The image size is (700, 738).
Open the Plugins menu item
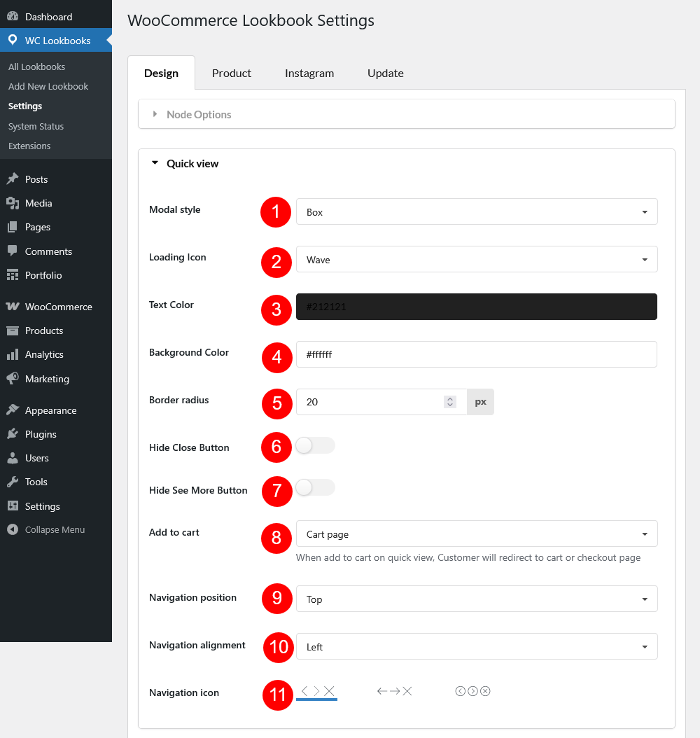pos(56,434)
